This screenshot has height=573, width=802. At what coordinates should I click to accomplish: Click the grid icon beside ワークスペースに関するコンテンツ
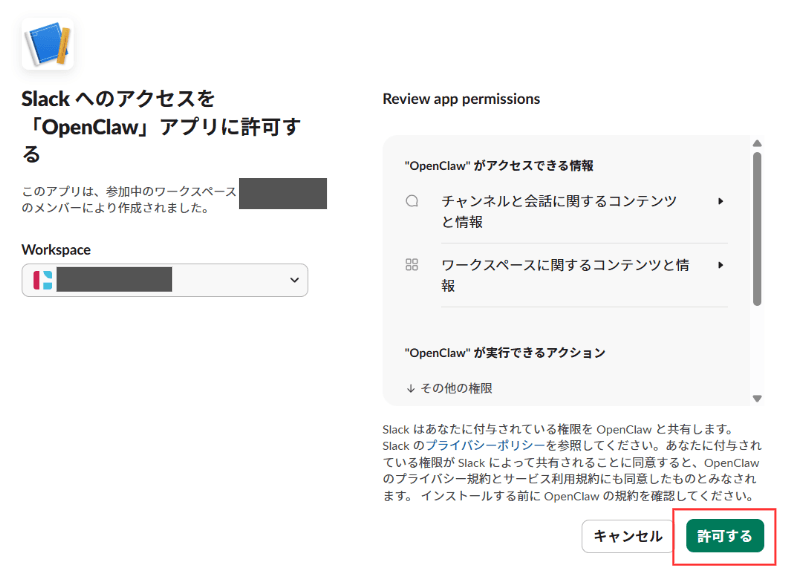[x=411, y=265]
